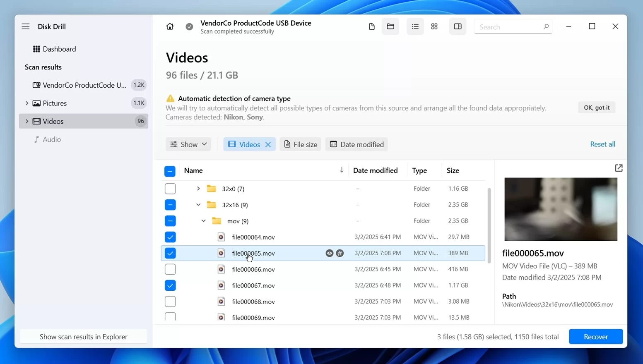Image resolution: width=643 pixels, height=364 pixels.
Task: Select the grid thumbnails view icon
Action: [x=434, y=26]
